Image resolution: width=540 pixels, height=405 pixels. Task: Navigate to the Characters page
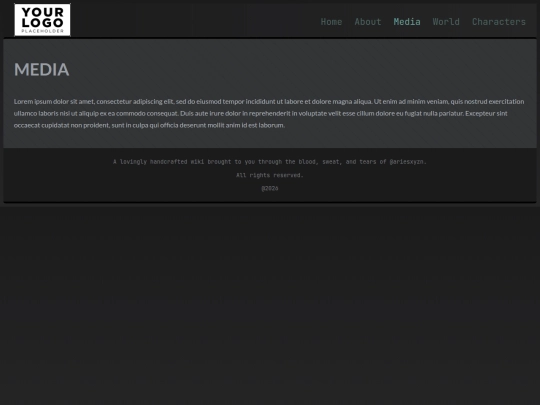[499, 22]
